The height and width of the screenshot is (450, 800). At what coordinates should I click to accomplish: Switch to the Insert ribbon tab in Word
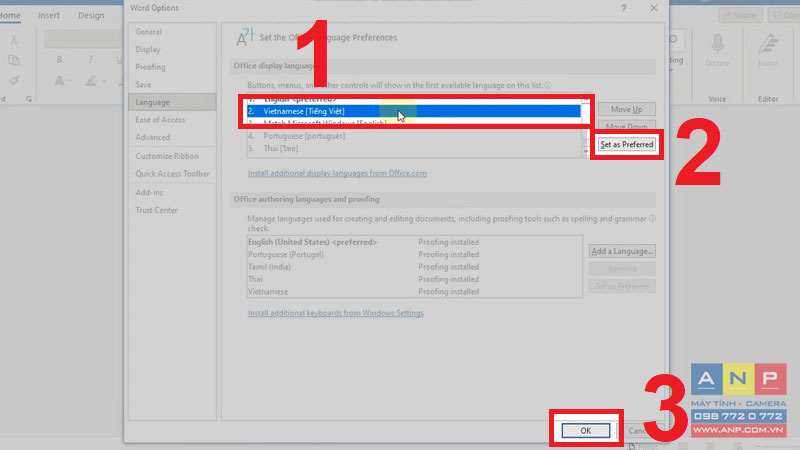[49, 15]
